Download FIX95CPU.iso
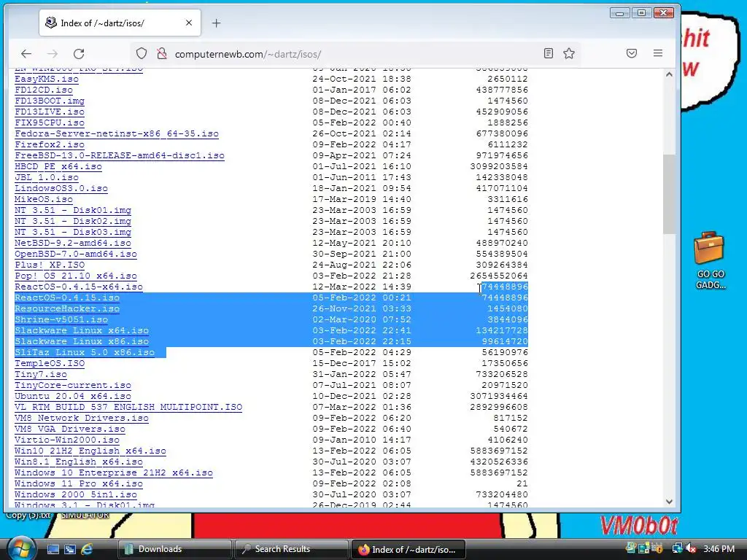The width and height of the screenshot is (747, 560). point(50,122)
